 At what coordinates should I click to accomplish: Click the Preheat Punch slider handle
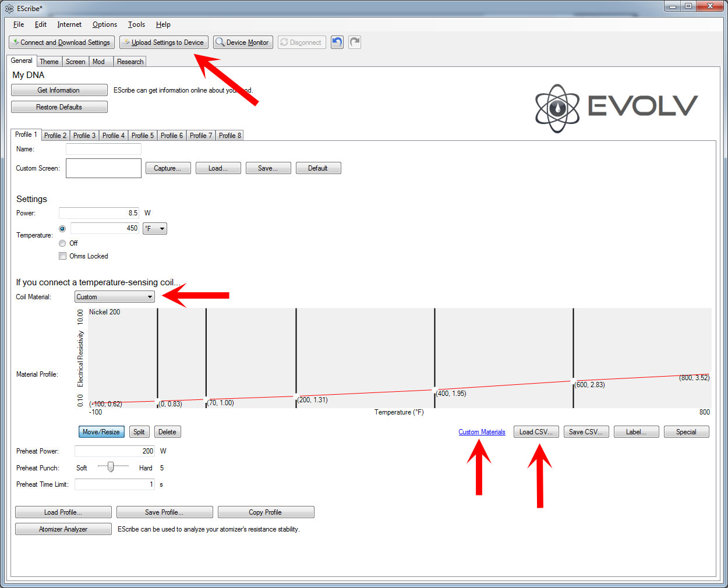click(x=111, y=467)
